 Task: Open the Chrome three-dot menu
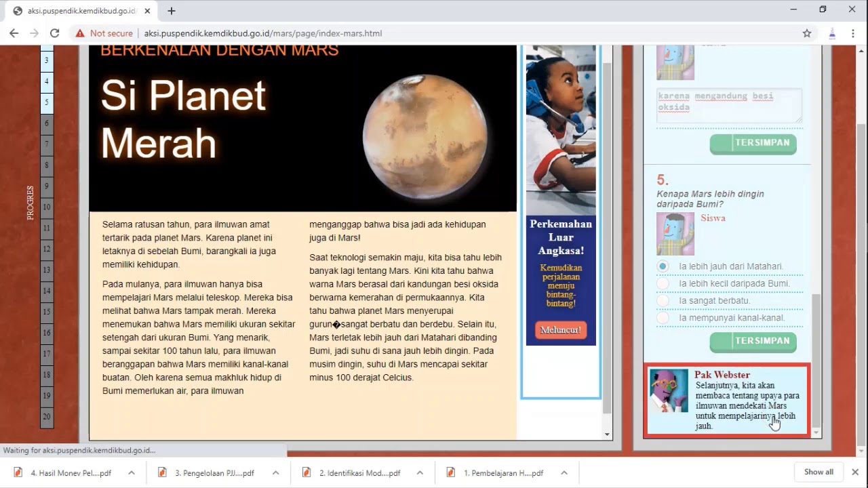click(x=853, y=33)
